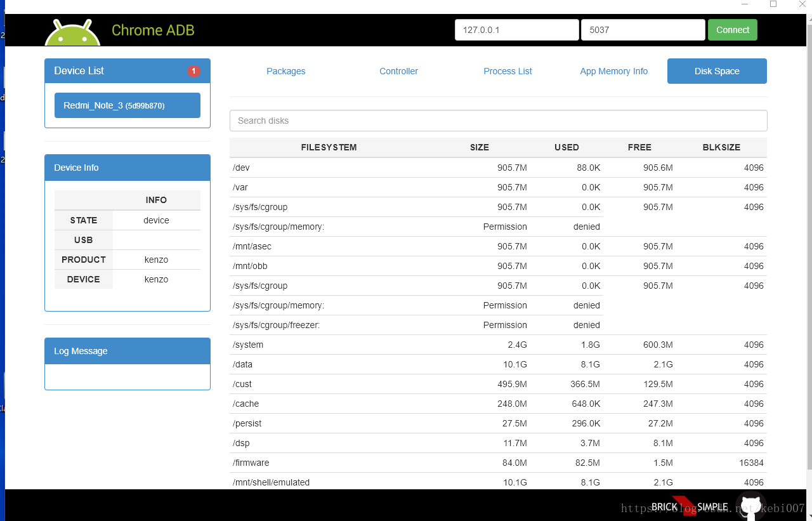Image resolution: width=812 pixels, height=521 pixels.
Task: Select the /cache filesystem row
Action: tap(499, 404)
